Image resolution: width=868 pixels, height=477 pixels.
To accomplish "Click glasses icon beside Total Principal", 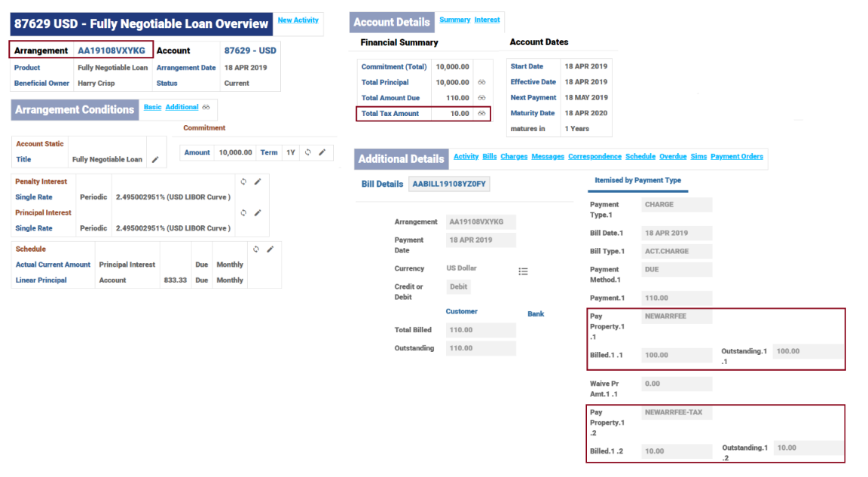I will click(x=481, y=82).
